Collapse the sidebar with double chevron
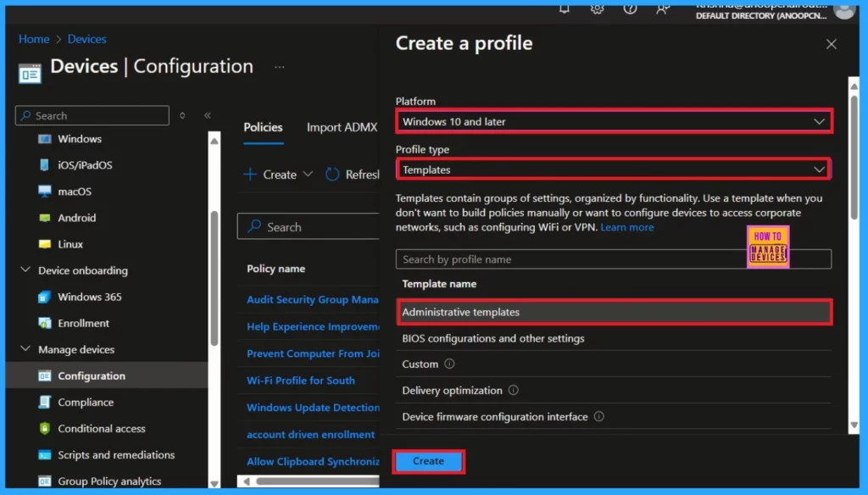The image size is (868, 495). point(208,116)
